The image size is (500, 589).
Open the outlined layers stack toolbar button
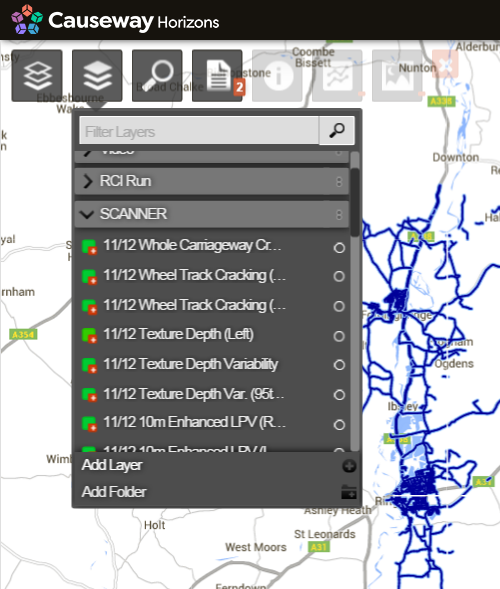(37, 76)
